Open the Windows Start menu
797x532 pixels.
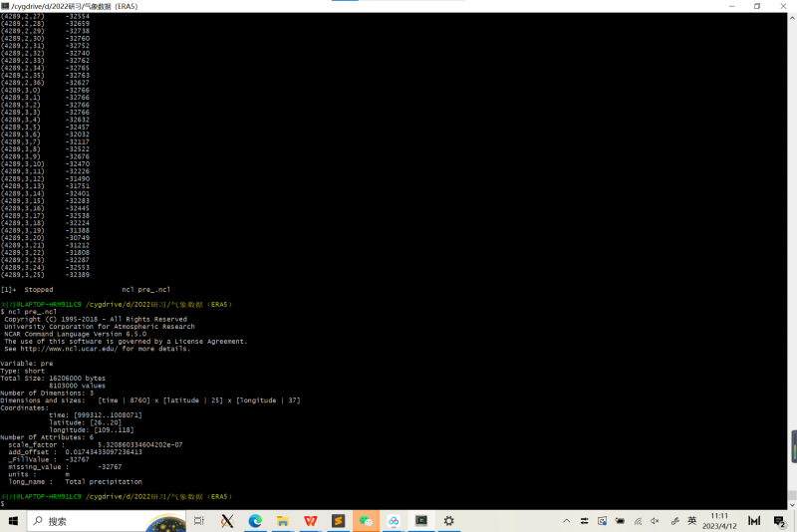pos(12,520)
